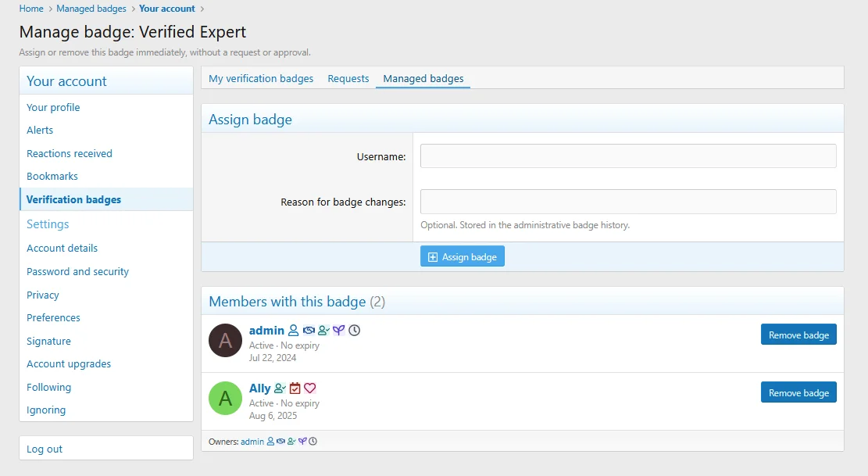This screenshot has width=868, height=476.
Task: Click the Assign badge button
Action: 463,256
